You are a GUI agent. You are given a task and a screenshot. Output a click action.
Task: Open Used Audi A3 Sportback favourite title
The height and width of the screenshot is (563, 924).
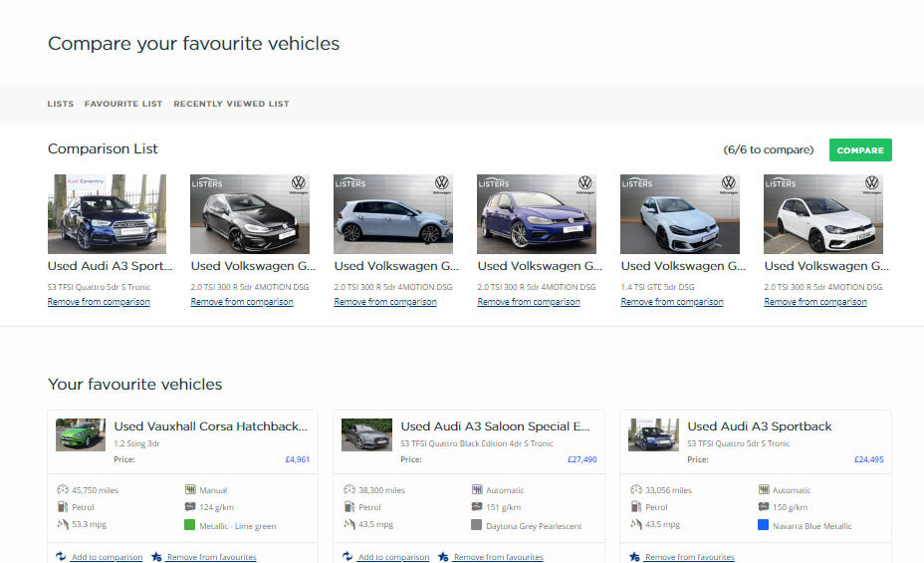[759, 426]
